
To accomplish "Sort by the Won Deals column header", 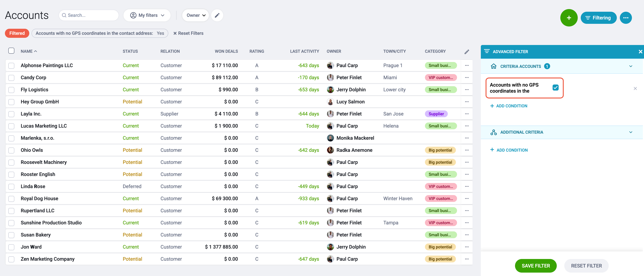I will [x=226, y=51].
